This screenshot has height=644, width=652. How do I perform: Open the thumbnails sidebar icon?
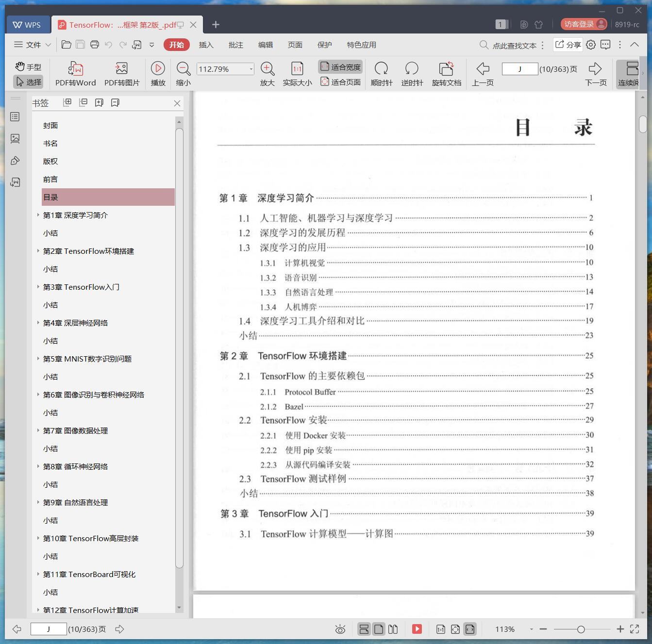point(15,139)
